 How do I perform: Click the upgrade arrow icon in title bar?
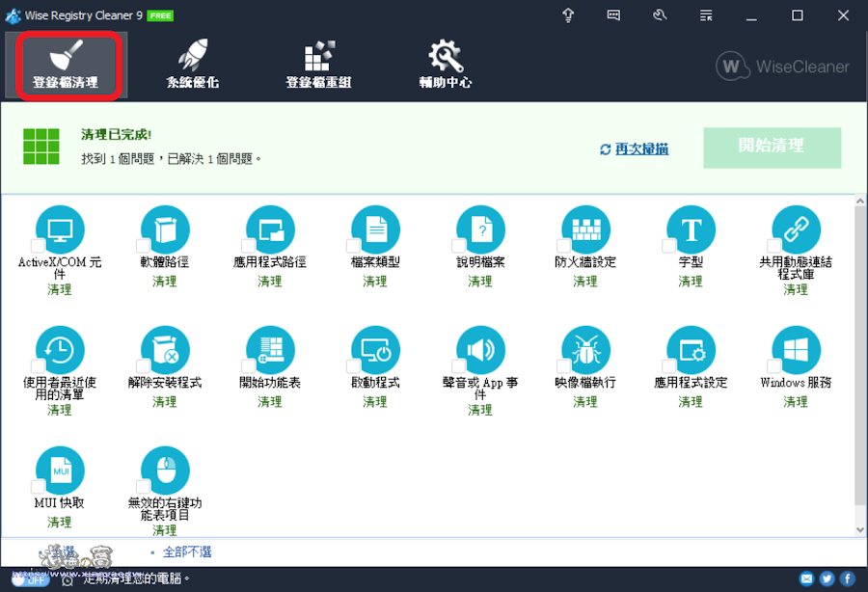point(568,15)
